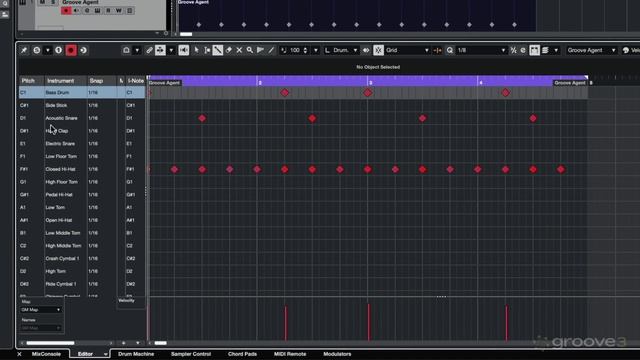The height and width of the screenshot is (360, 640).
Task: Select the Drumstick tool
Action: coord(218,50)
